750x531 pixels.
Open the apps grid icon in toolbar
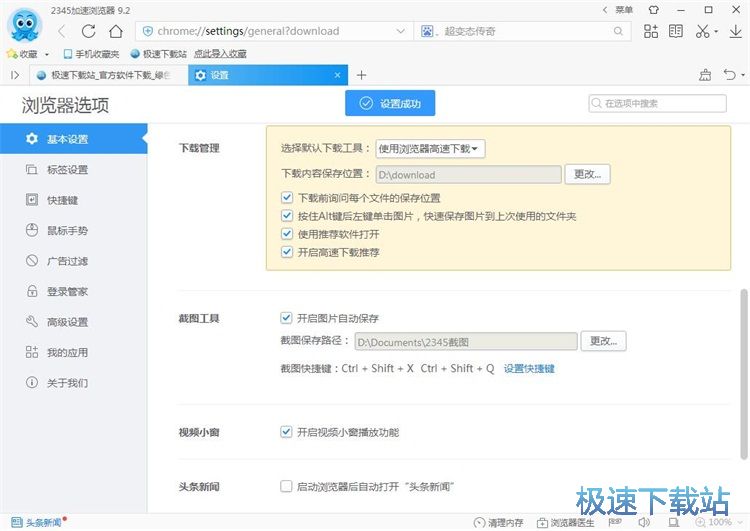click(x=651, y=31)
